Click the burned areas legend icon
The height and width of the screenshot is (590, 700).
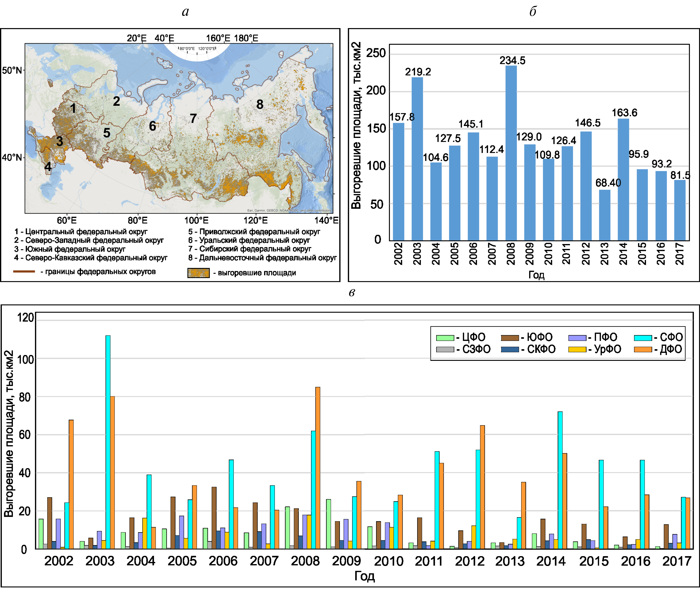tap(198, 273)
